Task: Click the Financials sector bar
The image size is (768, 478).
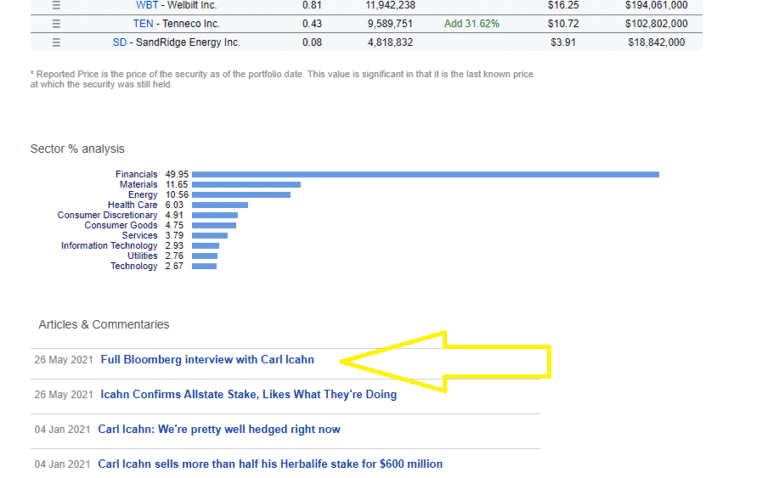Action: click(425, 174)
